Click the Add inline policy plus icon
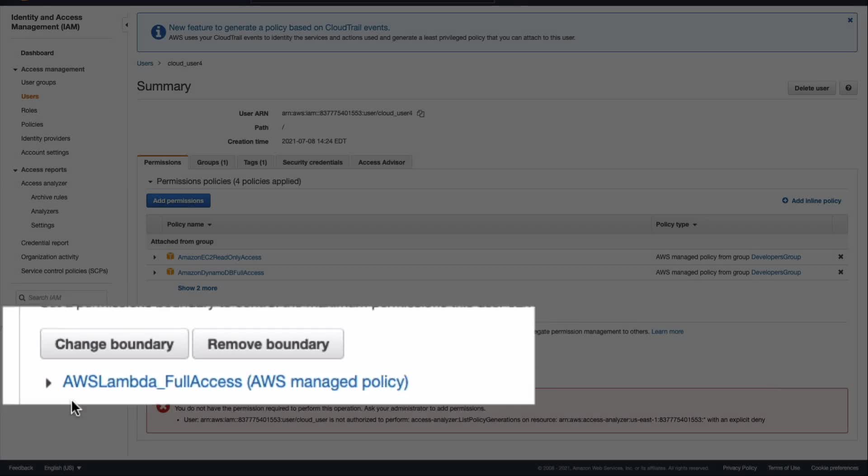 click(x=785, y=200)
